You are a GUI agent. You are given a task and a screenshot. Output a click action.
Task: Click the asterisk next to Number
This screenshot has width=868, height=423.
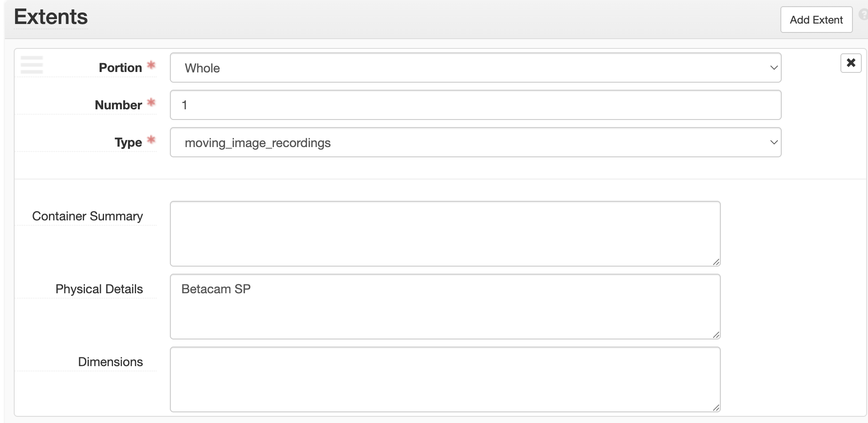(151, 102)
